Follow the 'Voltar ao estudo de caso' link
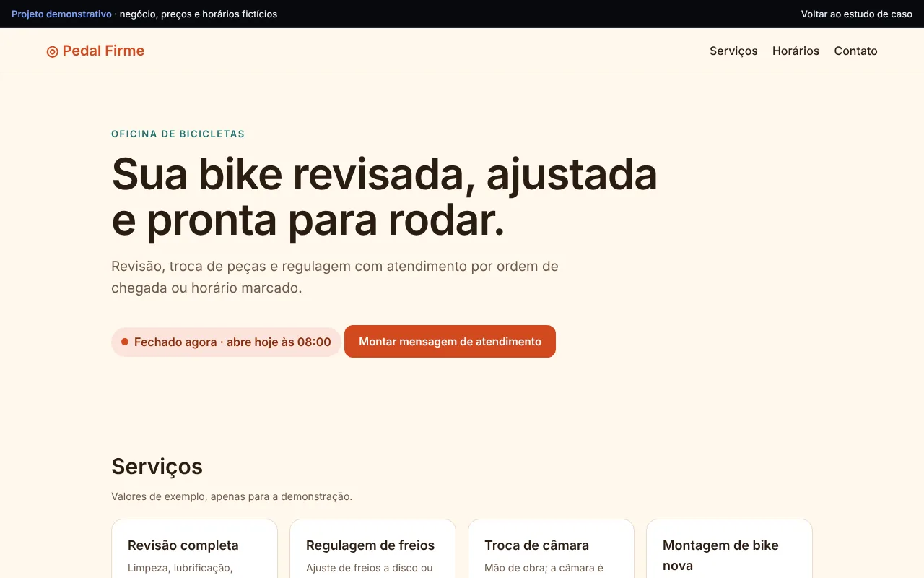Image resolution: width=924 pixels, height=578 pixels. pyautogui.click(x=856, y=14)
